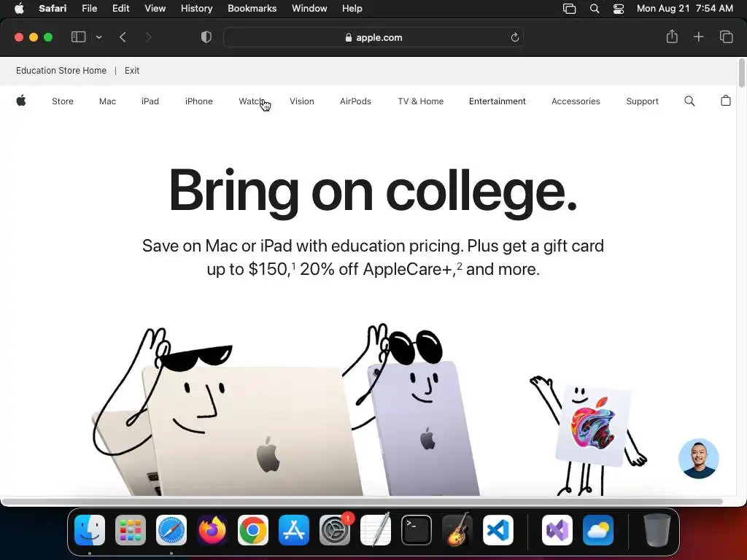Open the Safari application menu
The width and height of the screenshot is (747, 560).
coord(53,8)
